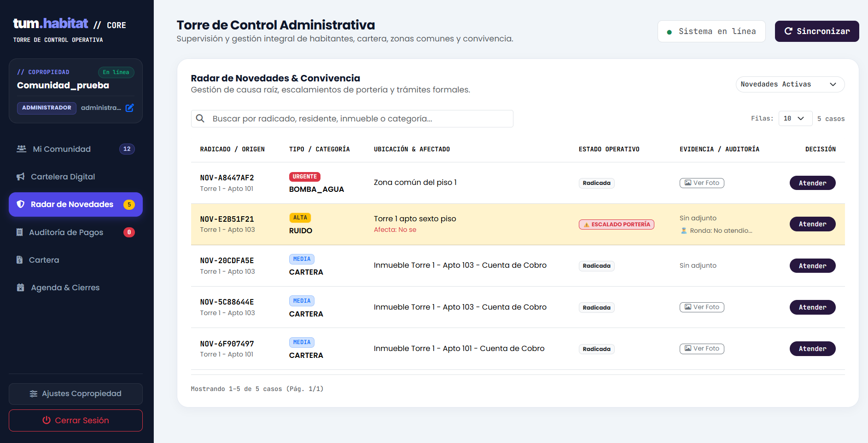Click the ADMINISTRADOR role badge

click(x=47, y=108)
